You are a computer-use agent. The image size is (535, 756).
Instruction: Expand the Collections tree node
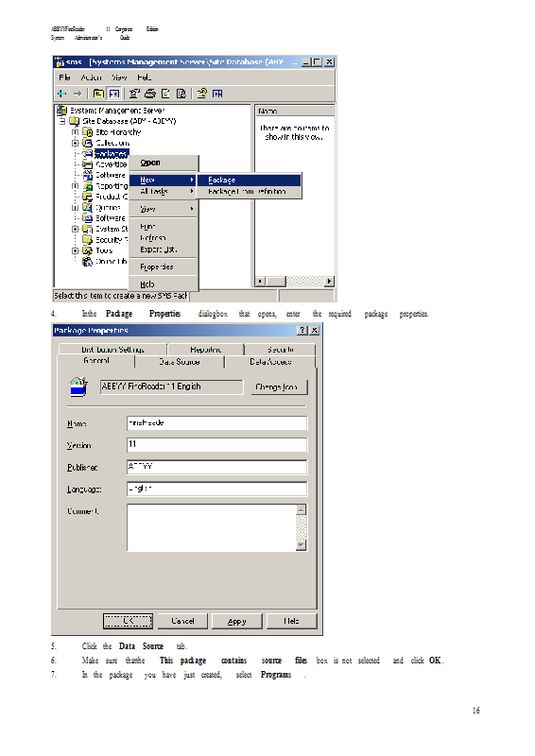(x=76, y=143)
